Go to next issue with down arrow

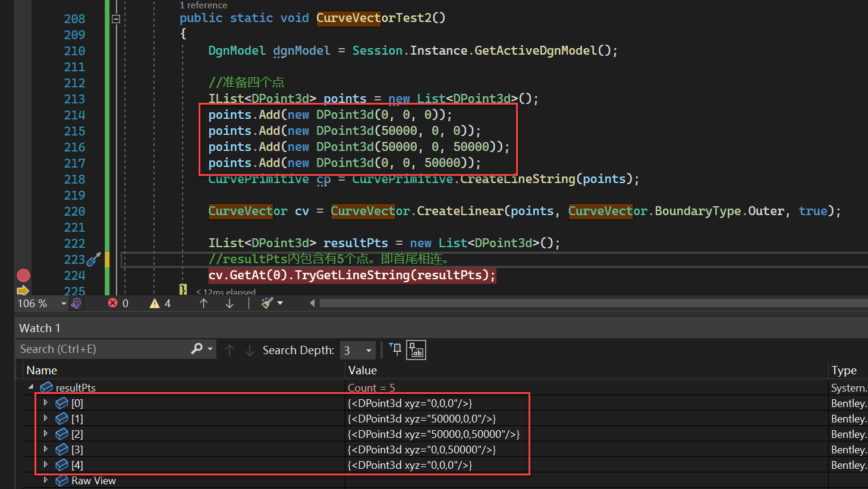click(229, 304)
